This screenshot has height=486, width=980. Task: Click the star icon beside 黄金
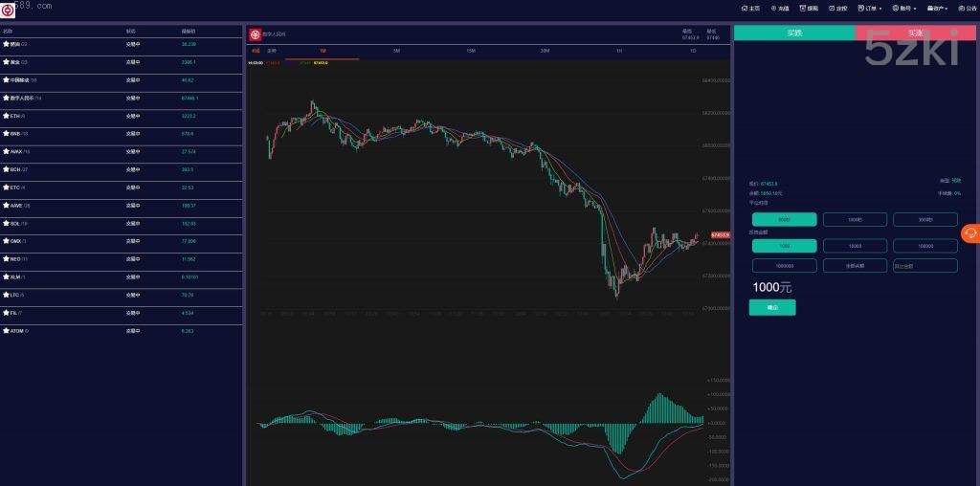coord(6,62)
